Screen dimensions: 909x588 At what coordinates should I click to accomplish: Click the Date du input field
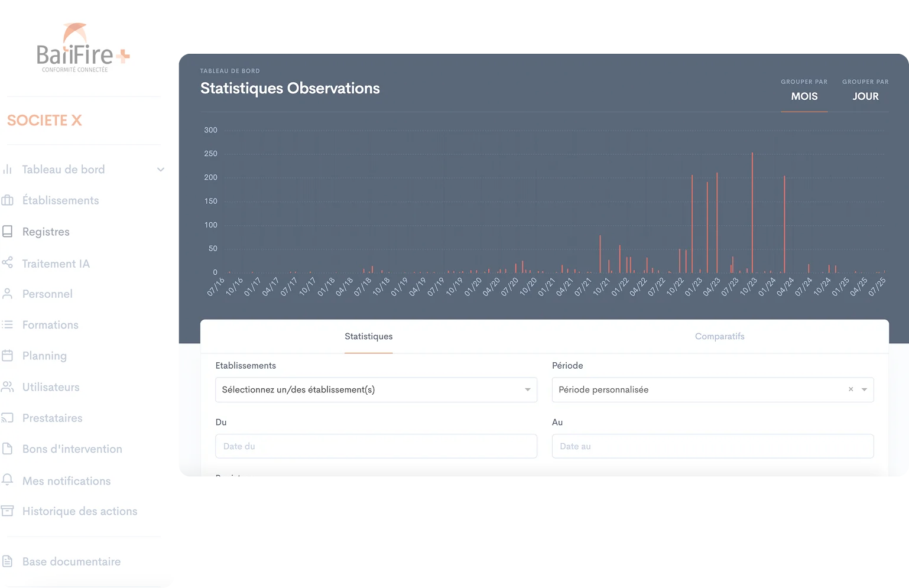coord(376,446)
